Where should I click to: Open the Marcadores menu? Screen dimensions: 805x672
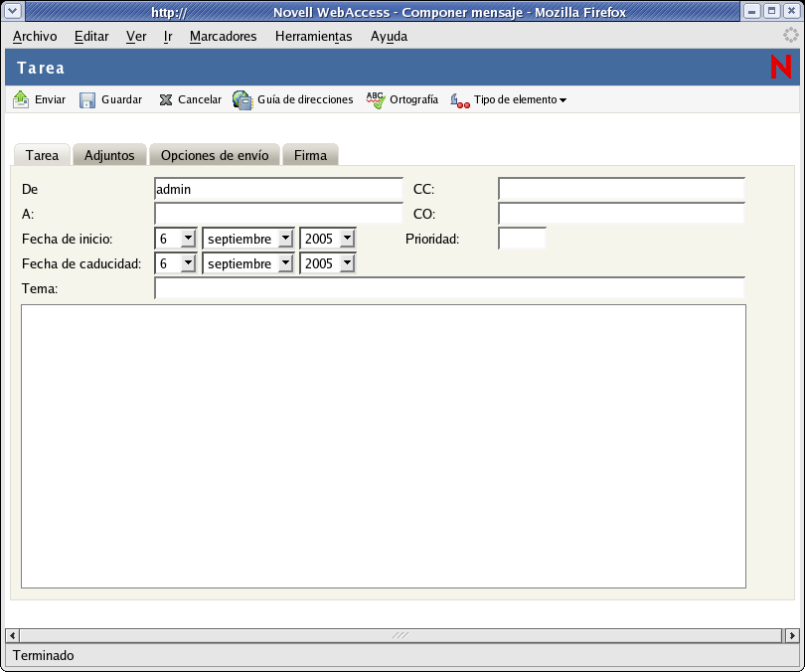click(223, 37)
